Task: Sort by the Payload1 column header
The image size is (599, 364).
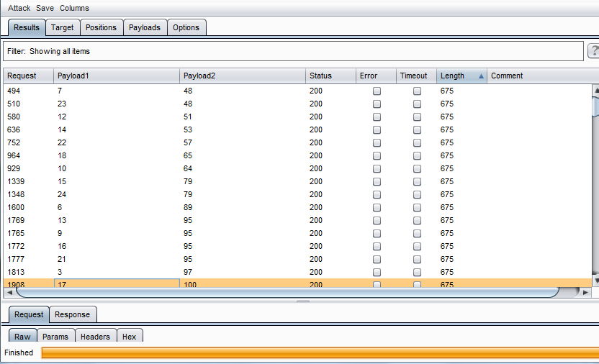Action: tap(117, 76)
